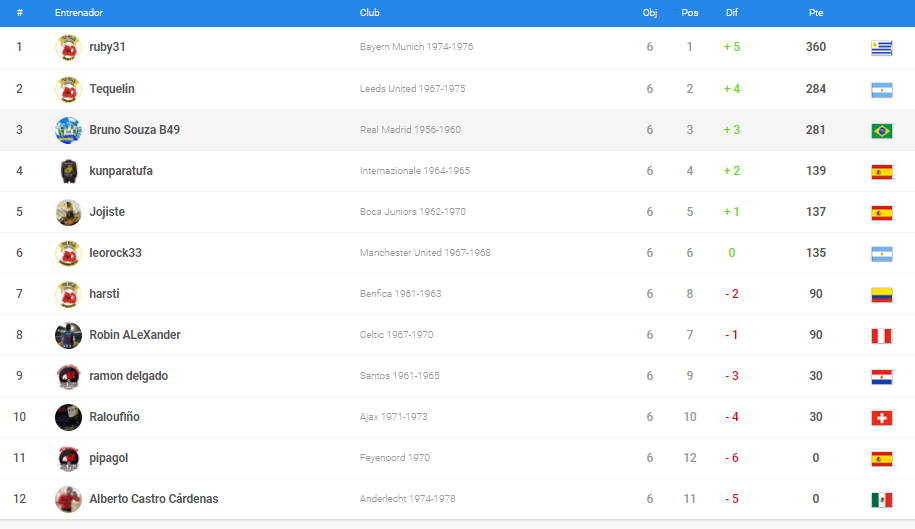Sort by the Pte column header
This screenshot has width=915, height=529.
pyautogui.click(x=815, y=13)
